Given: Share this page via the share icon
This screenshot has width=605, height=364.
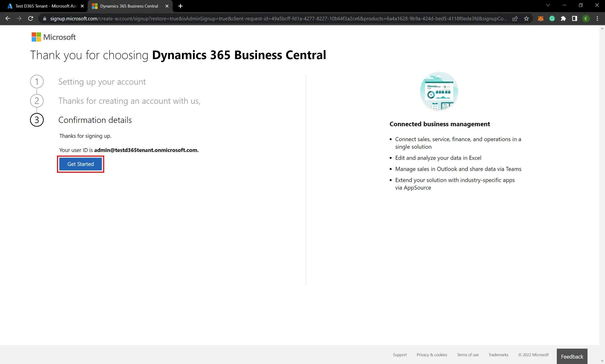Looking at the screenshot, I should (515, 19).
